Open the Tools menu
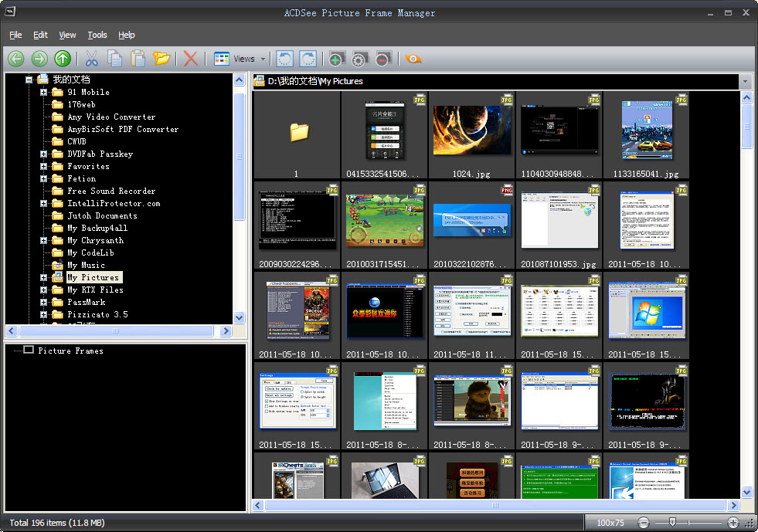The image size is (758, 532). click(x=97, y=35)
